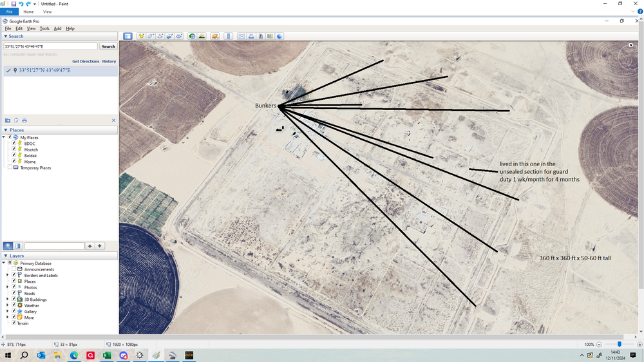The width and height of the screenshot is (644, 362).
Task: Uncheck the BDOC placemark checkbox
Action: click(14, 144)
